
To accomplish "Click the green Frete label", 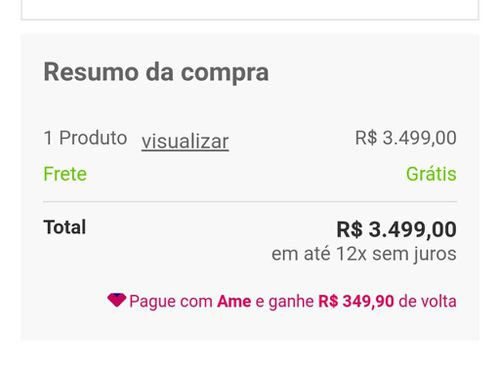I will click(x=65, y=174).
